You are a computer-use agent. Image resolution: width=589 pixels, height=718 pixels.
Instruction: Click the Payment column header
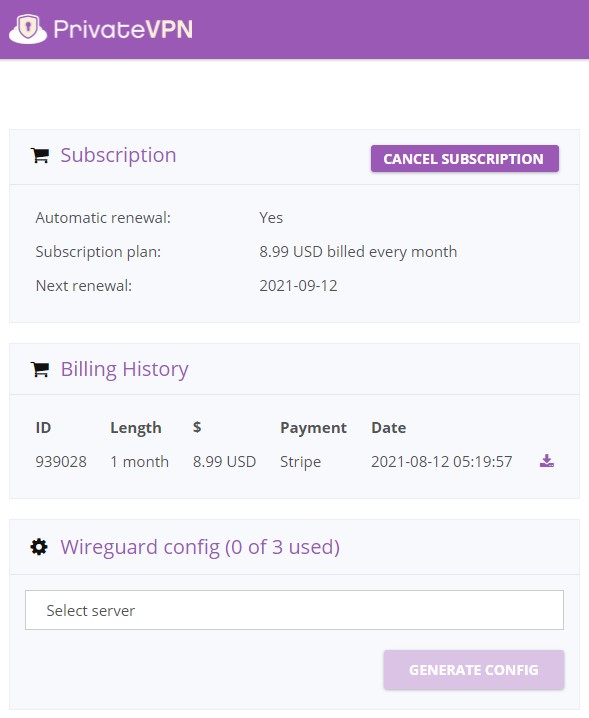click(x=313, y=427)
